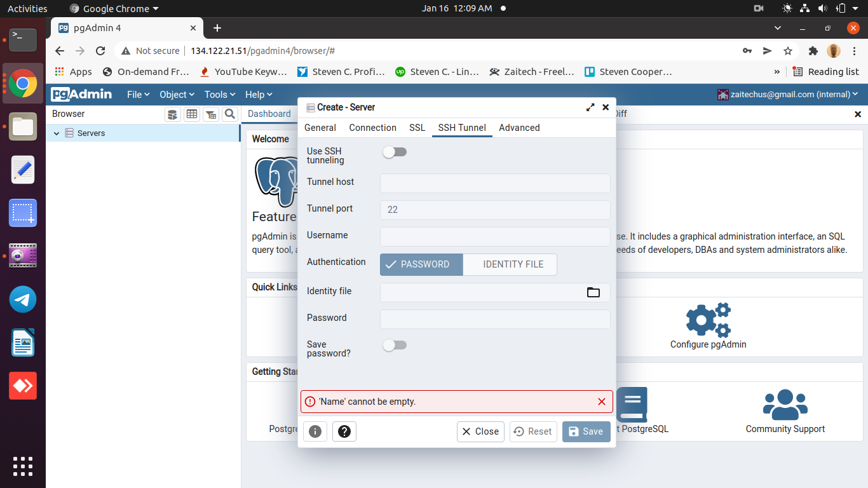Click the Save button
The height and width of the screenshot is (488, 868).
click(587, 431)
